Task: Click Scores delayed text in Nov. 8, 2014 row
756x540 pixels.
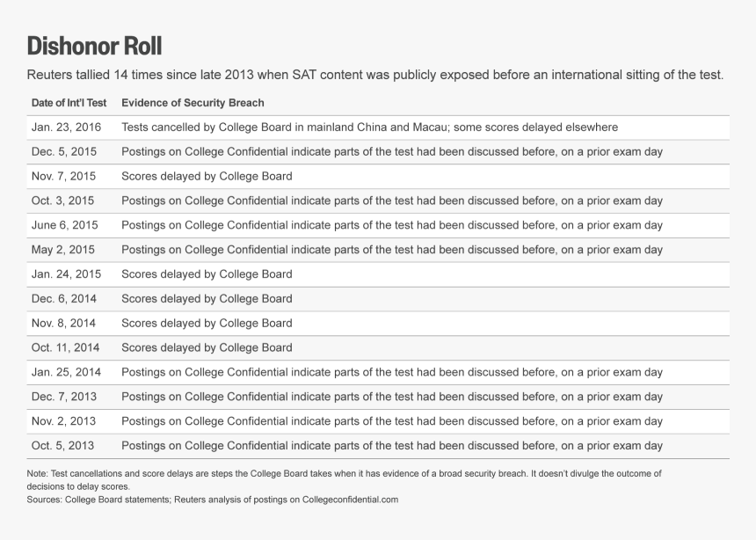Action: 207,324
